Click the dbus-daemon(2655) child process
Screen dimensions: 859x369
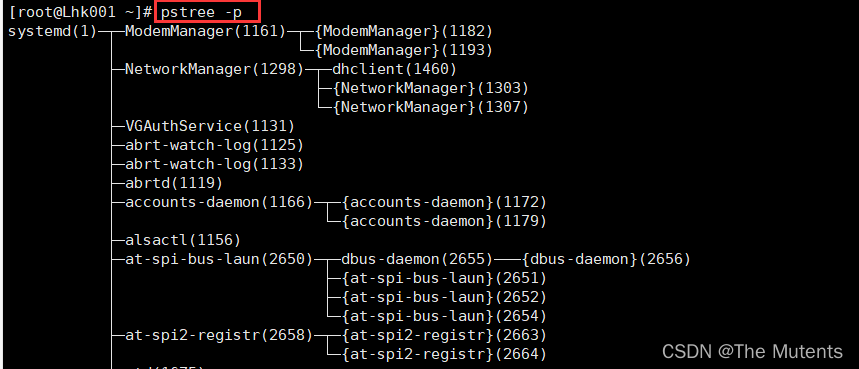click(x=417, y=260)
